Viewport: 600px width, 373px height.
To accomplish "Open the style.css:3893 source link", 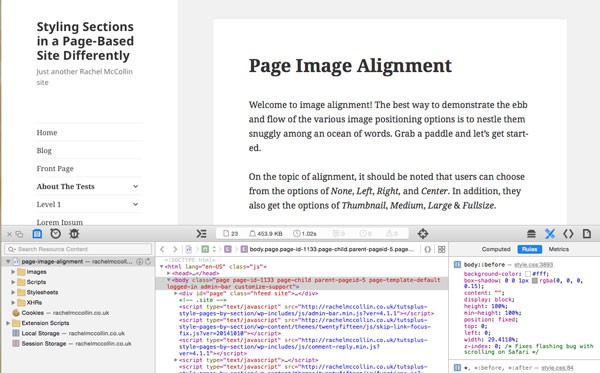I will (533, 265).
